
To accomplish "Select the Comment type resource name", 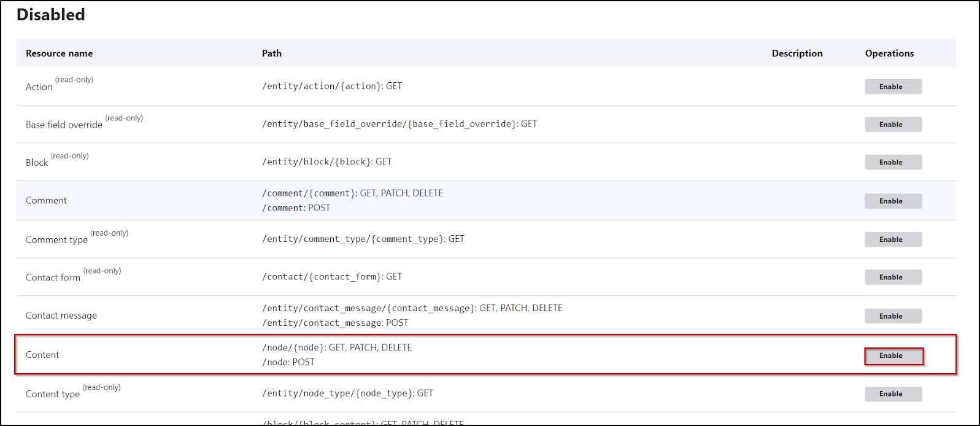I will [x=56, y=240].
